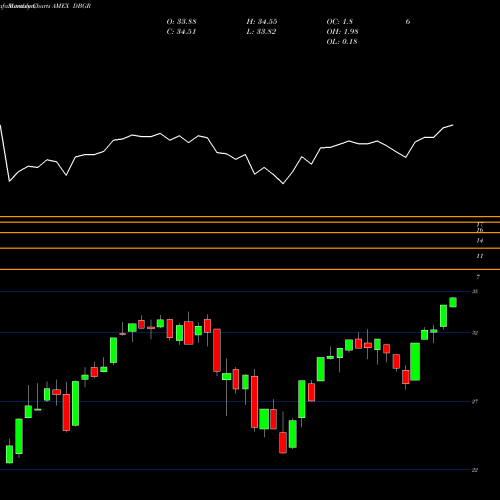This screenshot has height=500, width=500.
Task: Select the close price value C: 34.51
Action: point(181,32)
